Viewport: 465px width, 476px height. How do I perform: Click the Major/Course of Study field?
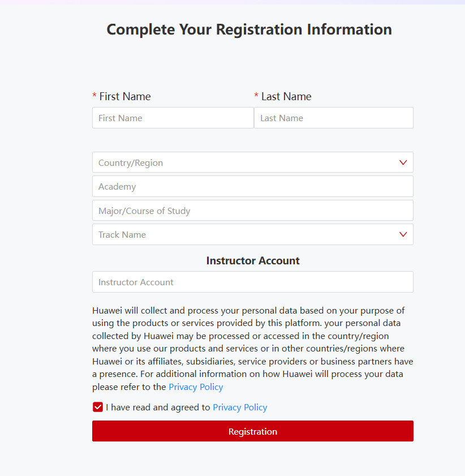click(252, 211)
